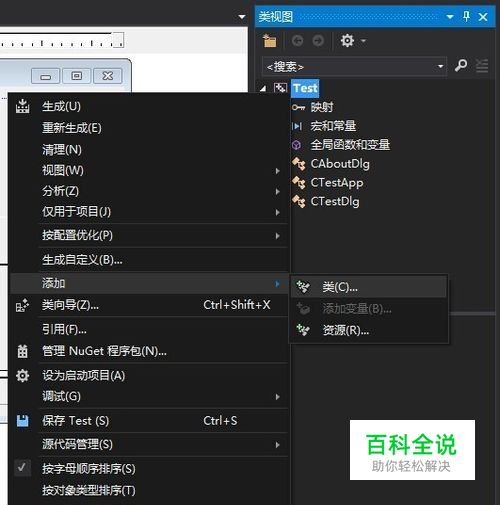Collapse the Test project tree node
Screen dimensions: 500x505
click(263, 88)
